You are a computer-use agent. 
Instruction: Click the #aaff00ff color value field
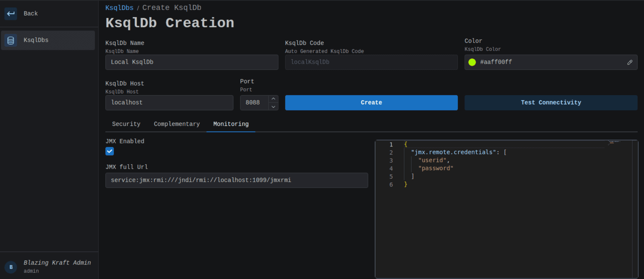(551, 62)
